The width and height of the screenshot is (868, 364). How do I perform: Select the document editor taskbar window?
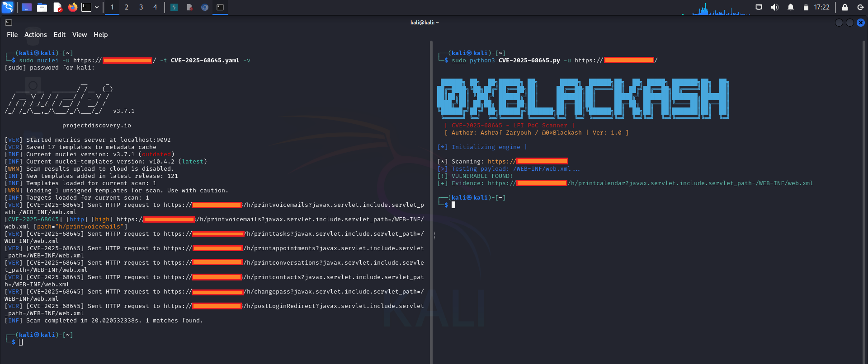(x=189, y=7)
